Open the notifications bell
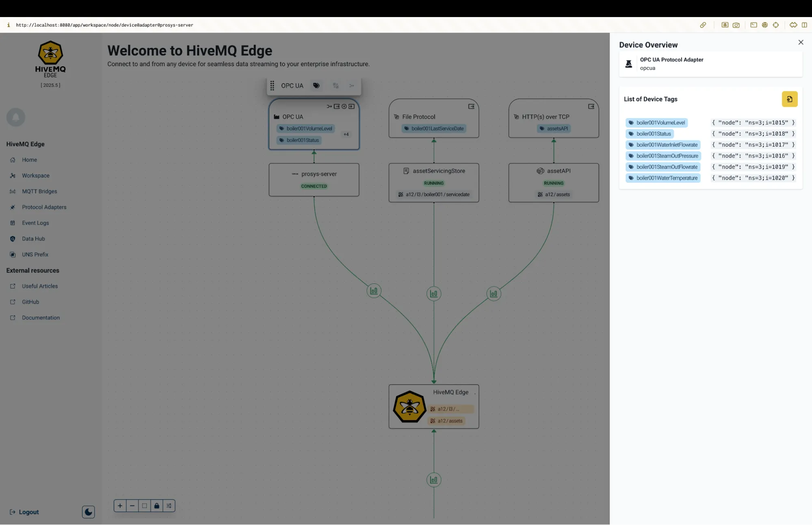 (x=16, y=117)
